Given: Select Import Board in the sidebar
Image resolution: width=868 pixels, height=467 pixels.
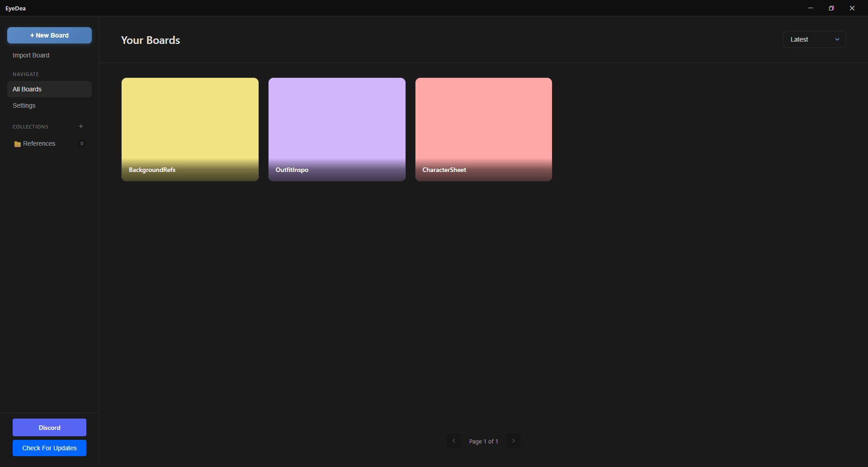Looking at the screenshot, I should click(x=31, y=55).
